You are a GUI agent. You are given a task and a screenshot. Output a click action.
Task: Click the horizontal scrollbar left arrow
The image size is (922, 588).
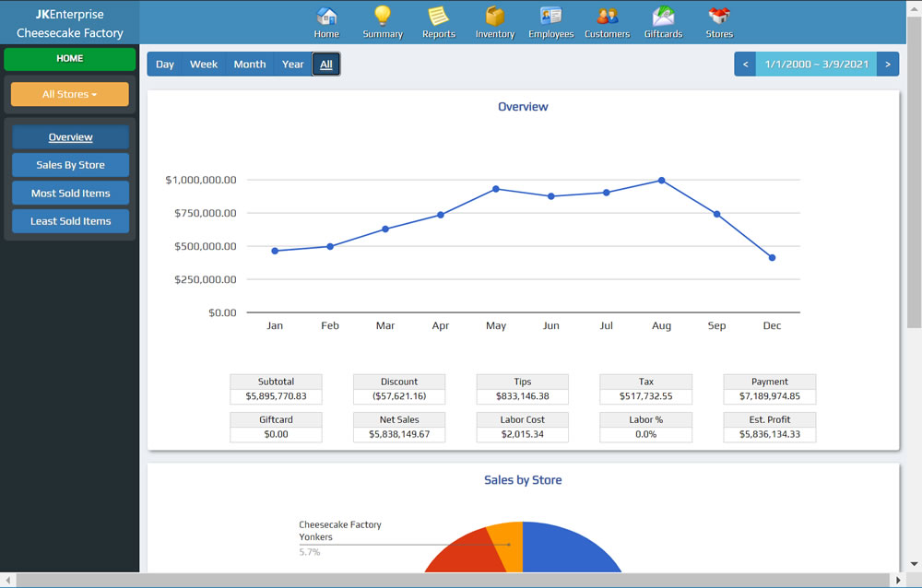pos(7,580)
